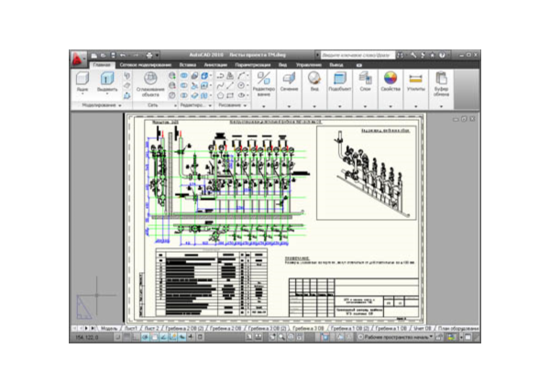Image resolution: width=550 pixels, height=392 pixels.
Task: Switch to the Вставка ribbon tab
Action: pyautogui.click(x=188, y=65)
